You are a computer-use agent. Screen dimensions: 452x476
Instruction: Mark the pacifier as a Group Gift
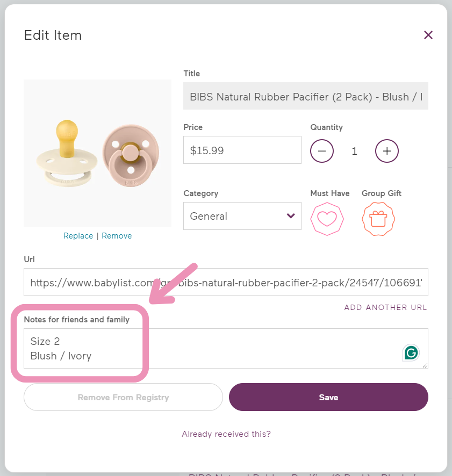[378, 219]
